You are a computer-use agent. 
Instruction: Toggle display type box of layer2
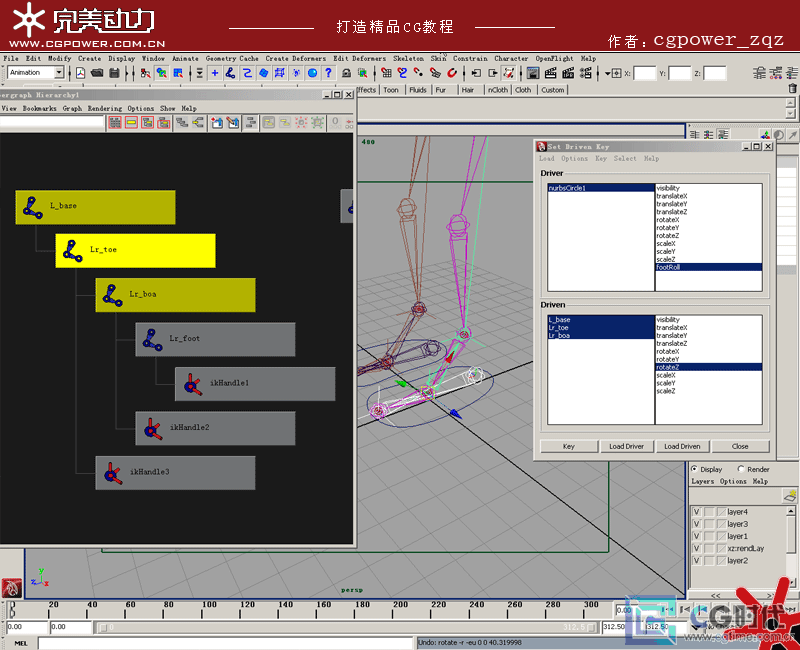coord(709,561)
